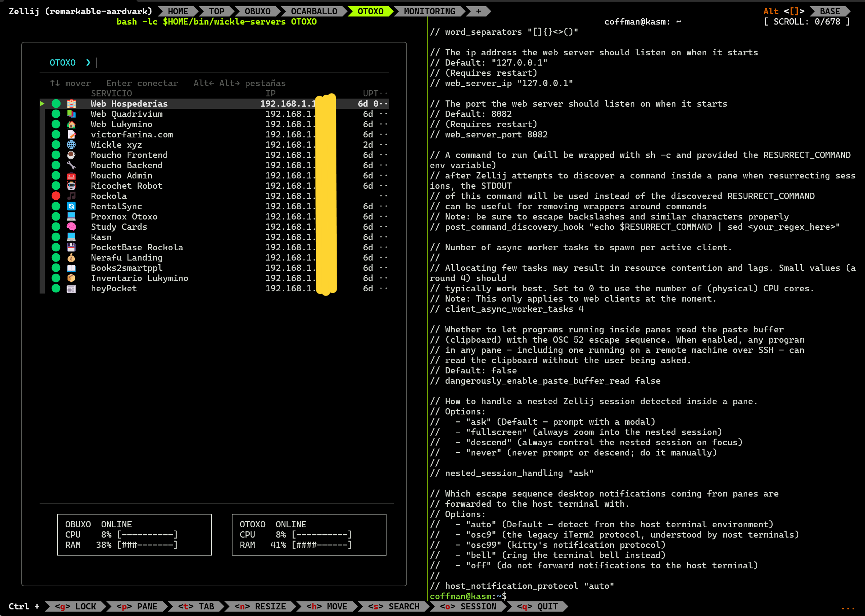Screen dimensions: 865x616
Task: Click the RESIZE mode button
Action: click(x=260, y=606)
